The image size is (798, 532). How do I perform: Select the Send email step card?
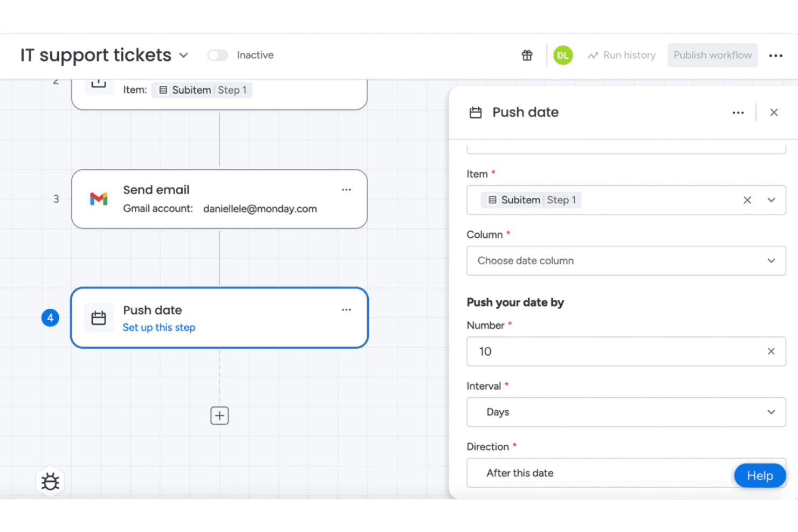click(219, 199)
